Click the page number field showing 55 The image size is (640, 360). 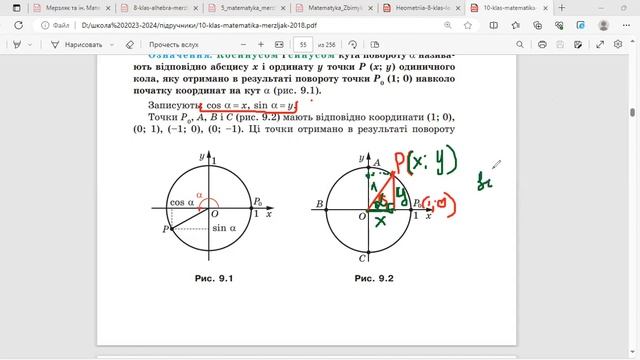[x=303, y=44]
